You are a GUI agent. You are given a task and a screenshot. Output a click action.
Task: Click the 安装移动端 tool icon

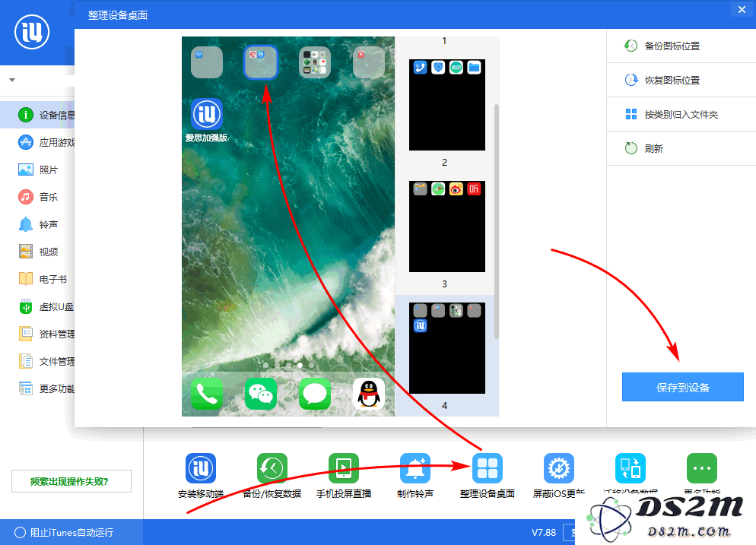coord(201,468)
